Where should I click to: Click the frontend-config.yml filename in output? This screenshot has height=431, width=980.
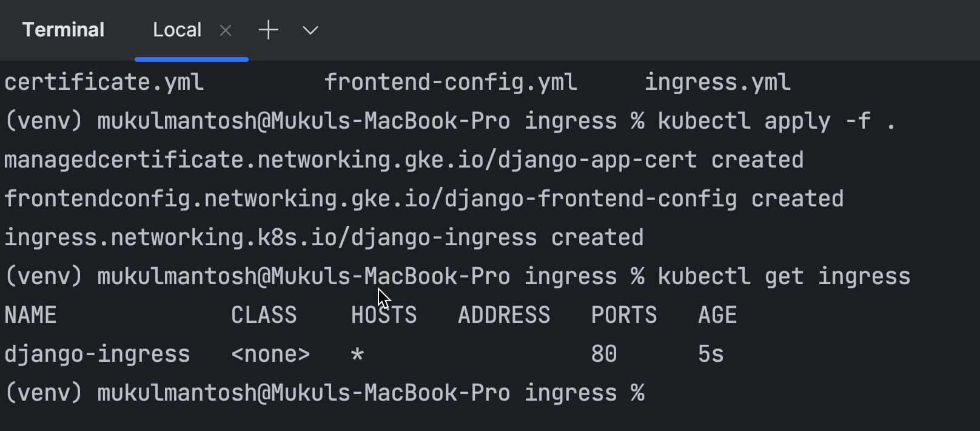click(451, 82)
